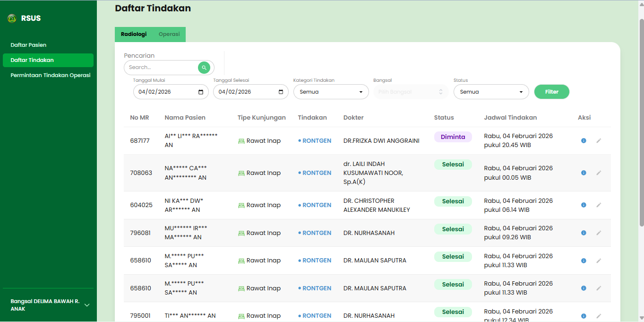644x322 pixels.
Task: Click the green search magnifier button
Action: tap(204, 68)
